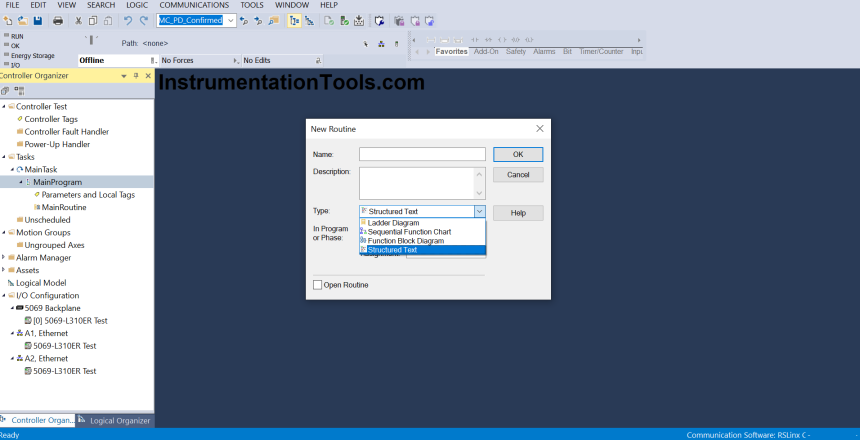This screenshot has width=860, height=440.
Task: Click the rung element icon in instruction toolbar
Action: 431,40
